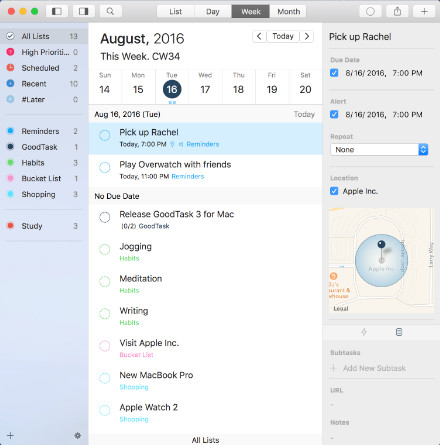Check off New MacBook Pro item
Viewport: 440px width, 445px height.
point(105,378)
